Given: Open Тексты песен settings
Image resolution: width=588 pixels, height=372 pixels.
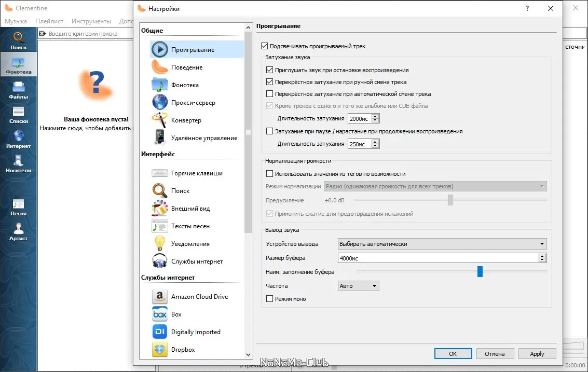Looking at the screenshot, I should point(197,226).
